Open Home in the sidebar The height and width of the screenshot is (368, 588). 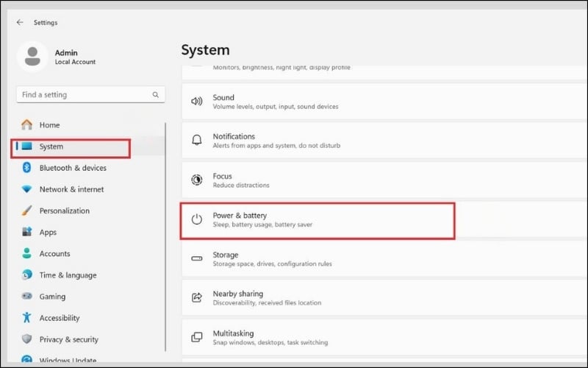tap(49, 125)
